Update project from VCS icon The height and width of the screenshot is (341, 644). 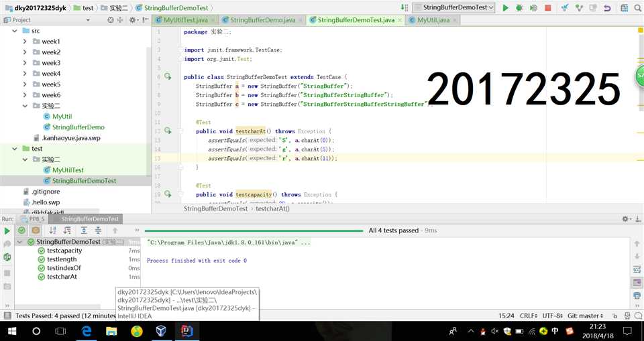coord(565,8)
